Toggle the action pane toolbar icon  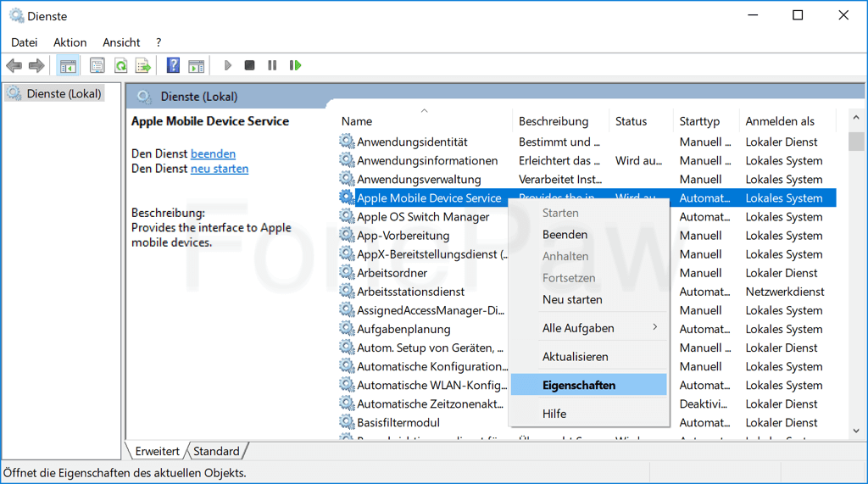[196, 66]
